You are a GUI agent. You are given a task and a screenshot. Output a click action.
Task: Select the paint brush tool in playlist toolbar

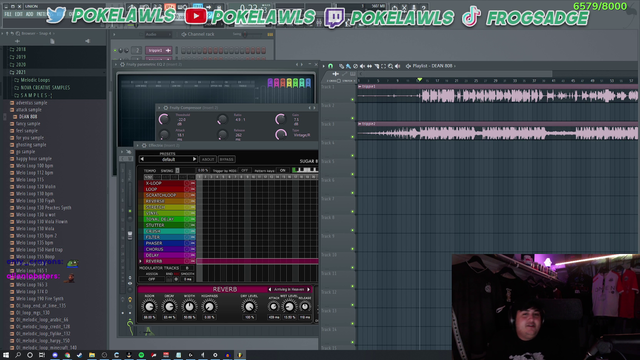pos(348,66)
